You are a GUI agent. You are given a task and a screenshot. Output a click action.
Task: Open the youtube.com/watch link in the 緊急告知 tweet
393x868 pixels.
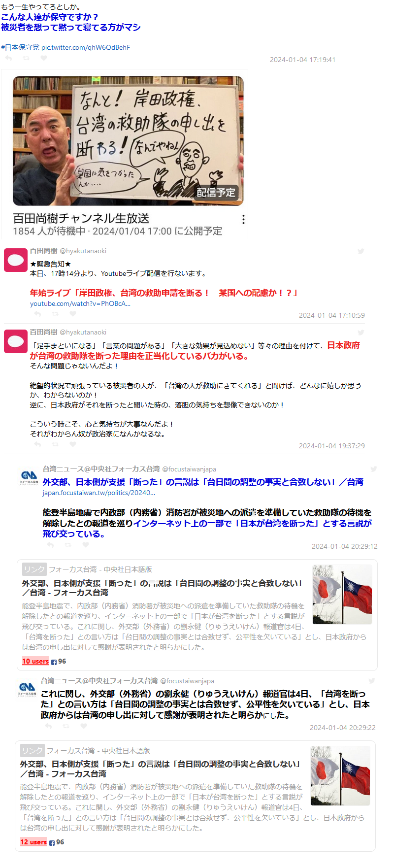[x=80, y=304]
